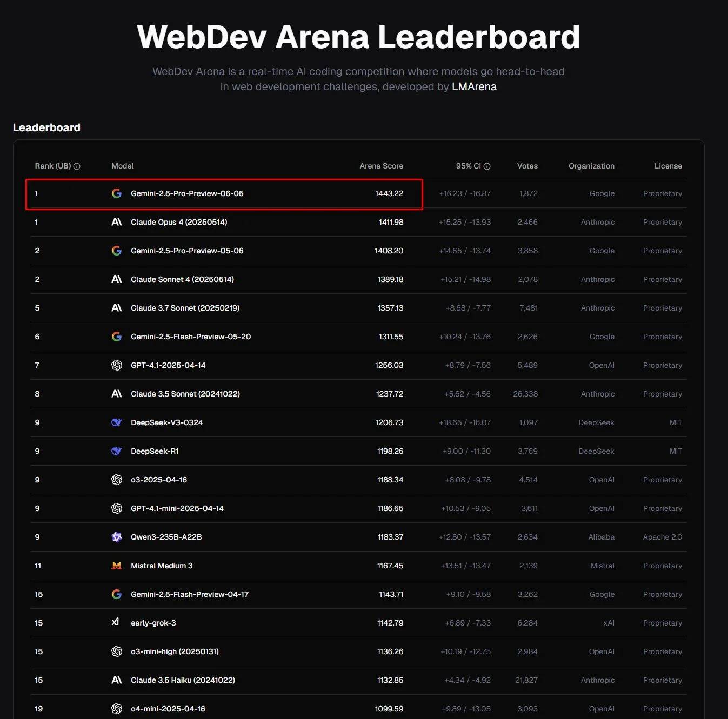The width and height of the screenshot is (728, 719).
Task: Click the Google logo beside Gemini-2.5-Flash-Preview-04-17
Action: [x=116, y=594]
